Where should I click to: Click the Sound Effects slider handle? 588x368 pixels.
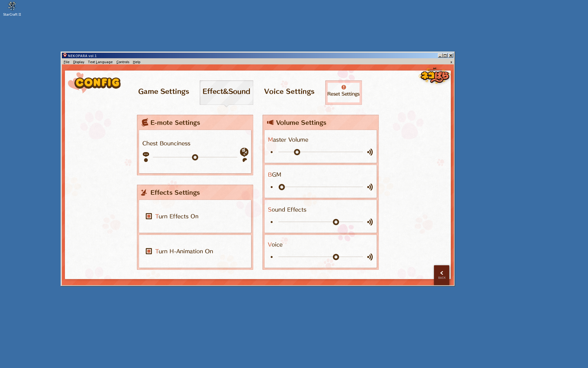[336, 222]
